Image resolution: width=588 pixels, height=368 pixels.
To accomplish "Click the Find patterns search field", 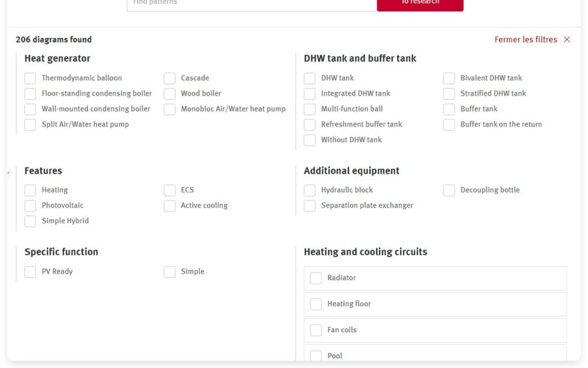I will 251,4.
